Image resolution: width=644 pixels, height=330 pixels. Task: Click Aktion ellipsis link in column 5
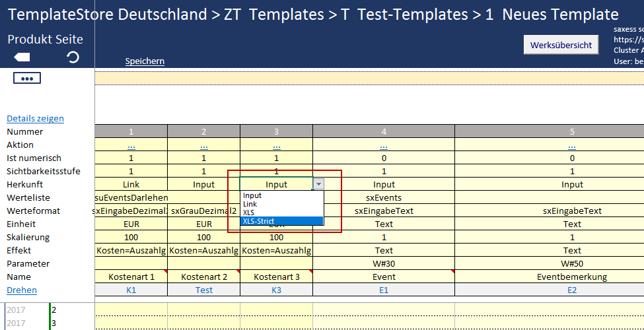click(x=572, y=145)
